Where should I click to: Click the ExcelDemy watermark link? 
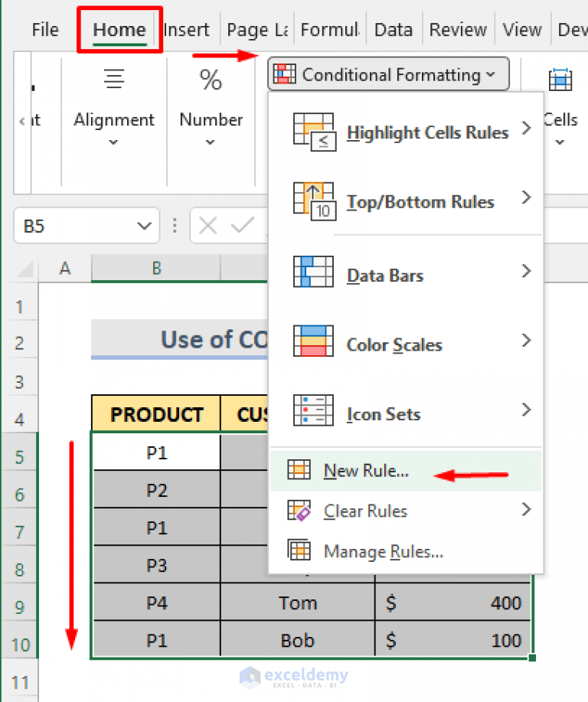click(x=293, y=677)
